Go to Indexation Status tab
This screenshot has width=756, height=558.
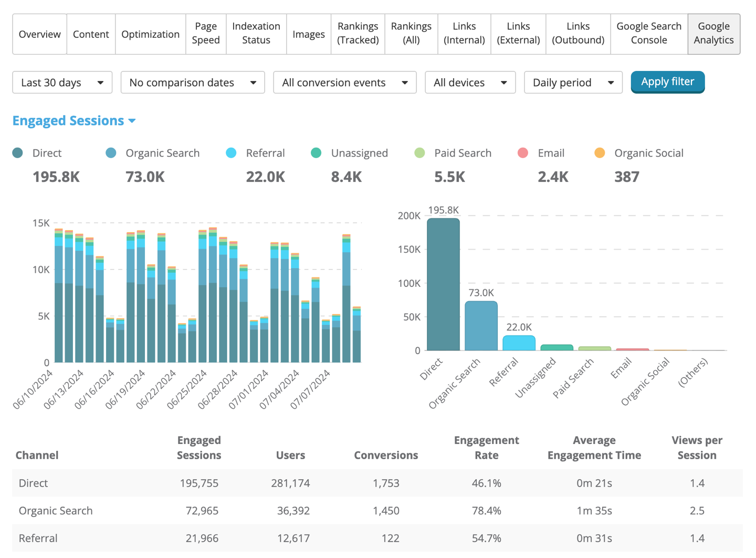(x=256, y=34)
